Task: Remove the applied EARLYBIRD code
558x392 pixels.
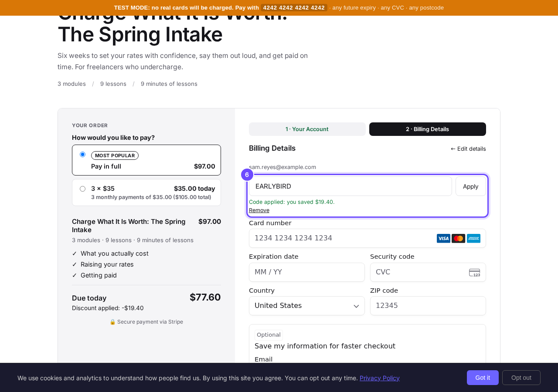Action: click(259, 210)
